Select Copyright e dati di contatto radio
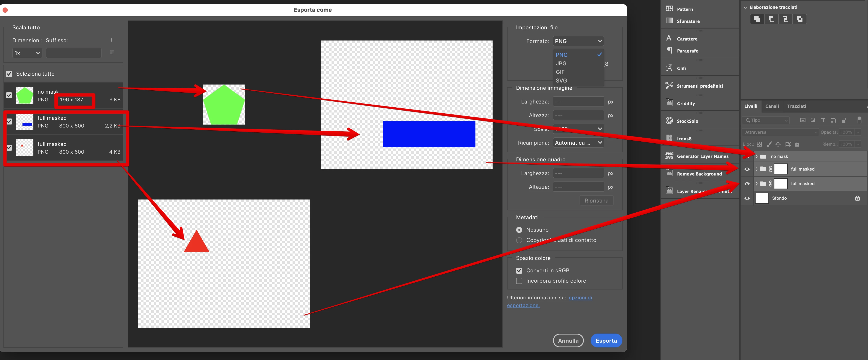This screenshot has width=868, height=360. tap(519, 240)
